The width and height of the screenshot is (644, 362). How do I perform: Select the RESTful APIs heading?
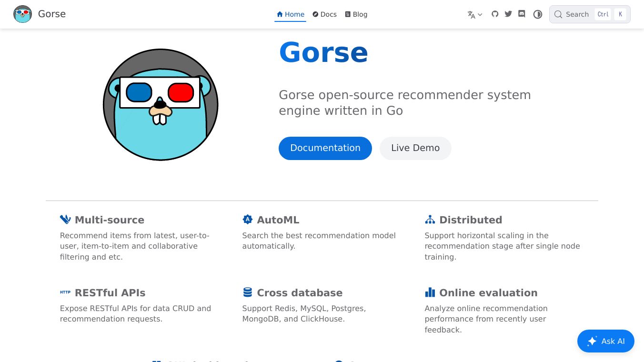pos(110,293)
